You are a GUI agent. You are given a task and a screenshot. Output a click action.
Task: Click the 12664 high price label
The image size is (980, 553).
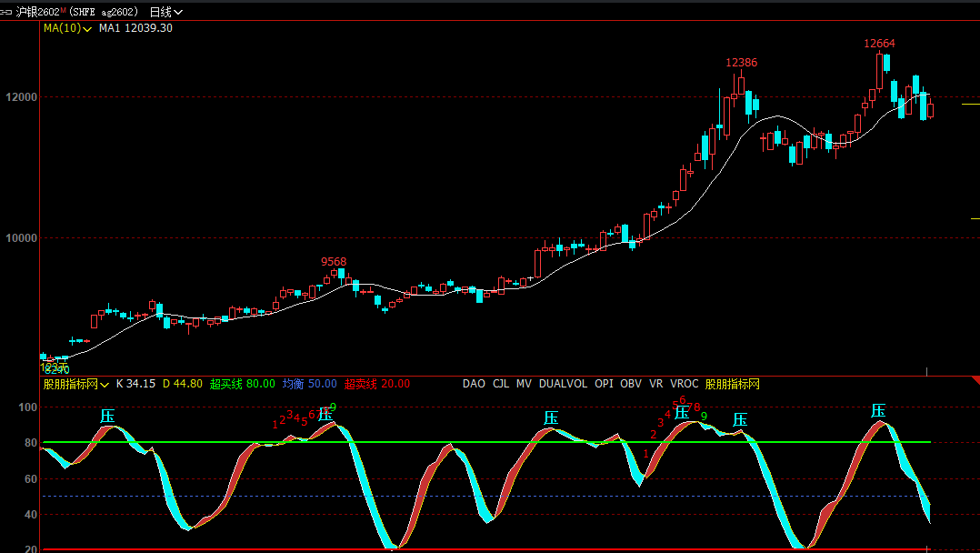click(x=879, y=43)
